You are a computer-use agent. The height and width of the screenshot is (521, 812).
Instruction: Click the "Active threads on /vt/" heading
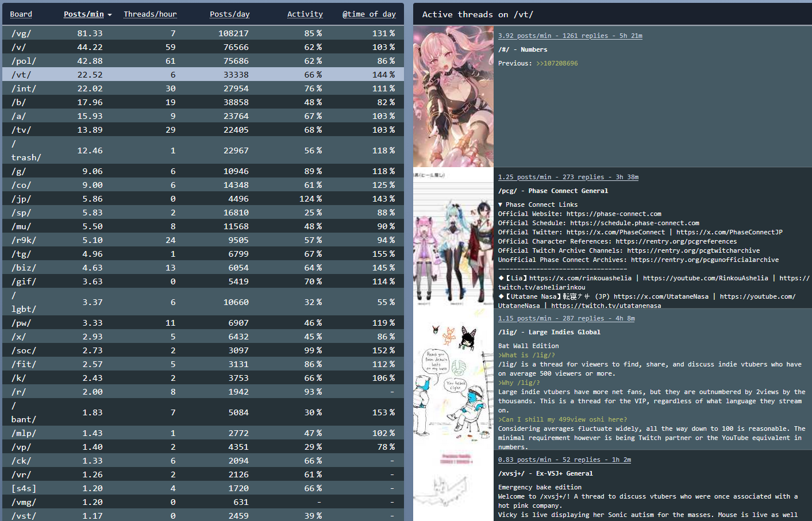[x=478, y=14]
